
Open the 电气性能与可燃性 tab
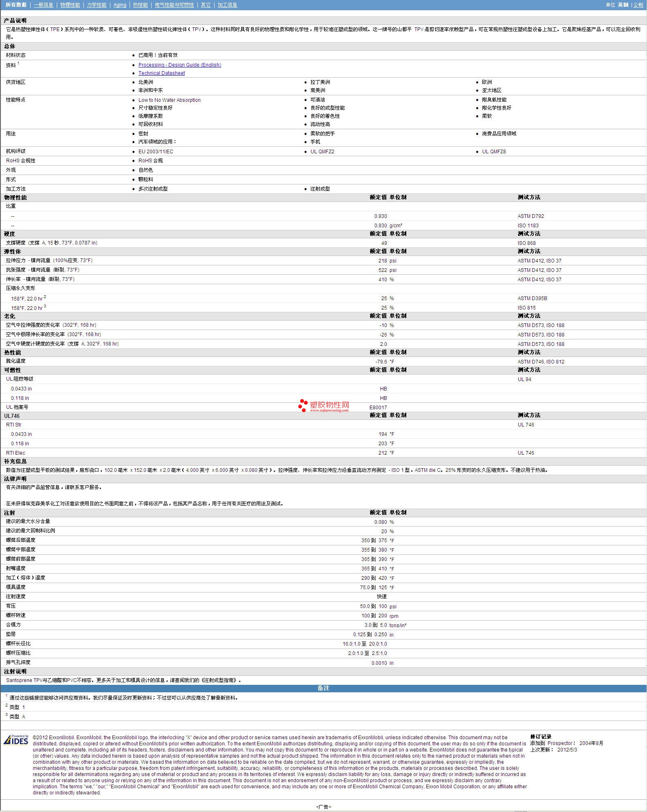[174, 5]
